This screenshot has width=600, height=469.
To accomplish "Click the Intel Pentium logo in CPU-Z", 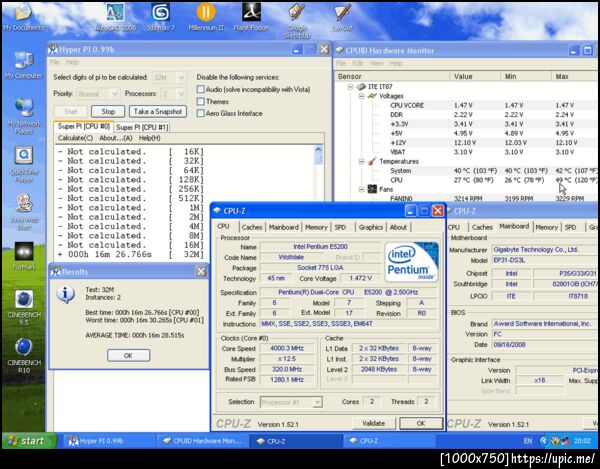I will (x=411, y=263).
